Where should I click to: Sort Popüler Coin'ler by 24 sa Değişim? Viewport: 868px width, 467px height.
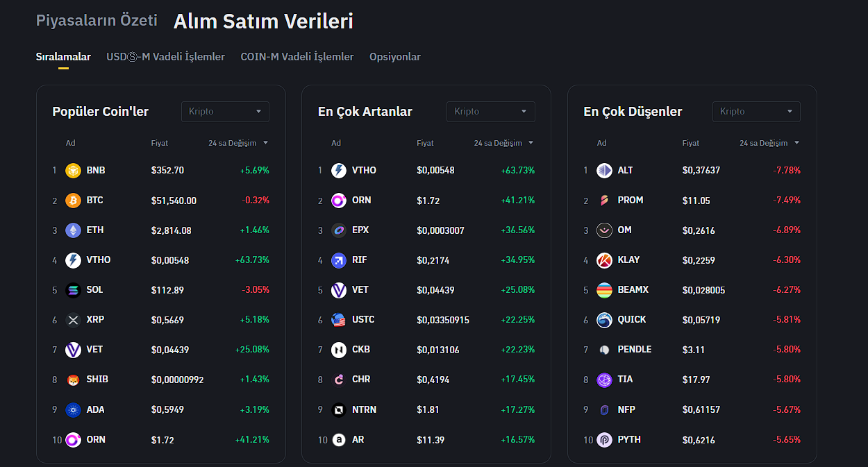(237, 143)
